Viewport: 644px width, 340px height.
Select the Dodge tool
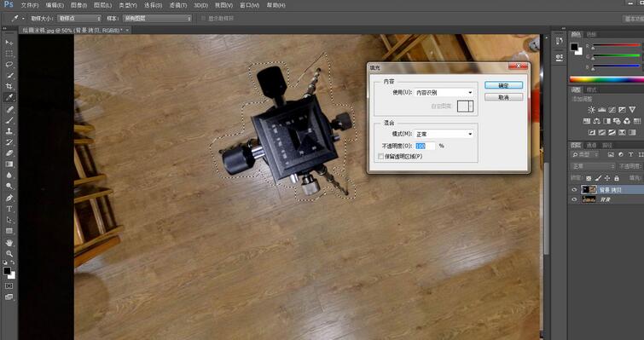coord(9,187)
